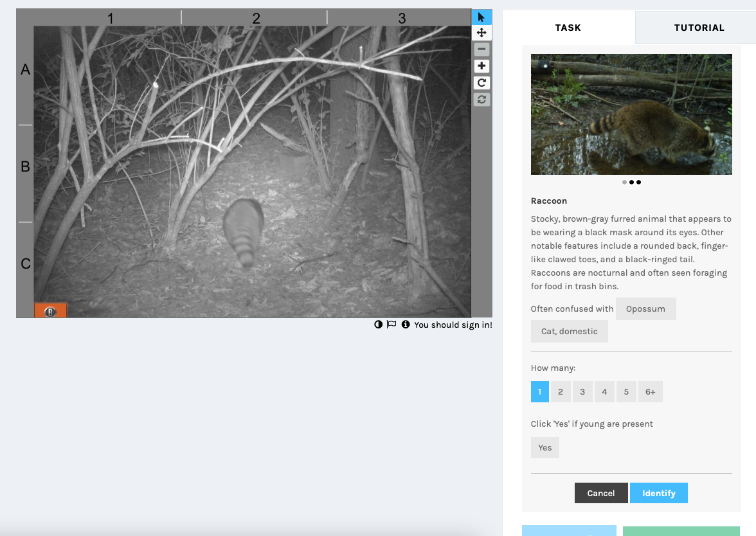Viewport: 756px width, 536px height.
Task: Choose count of 2 animals
Action: pyautogui.click(x=561, y=392)
